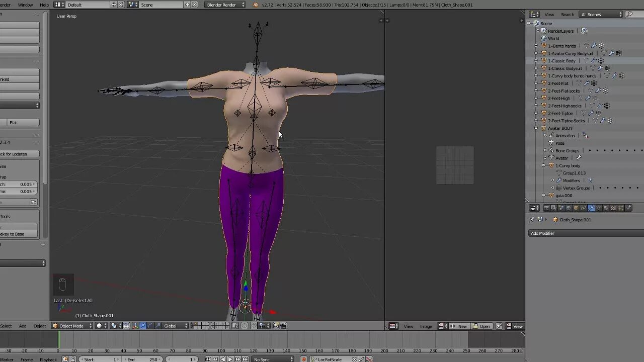This screenshot has width=644, height=362.
Task: Click the add screen layout plus icon
Action: point(114,5)
